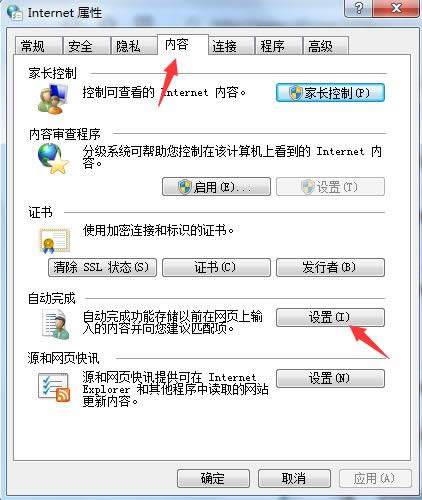Open the 发行者(B) button
Image resolution: width=422 pixels, height=500 pixels.
(330, 267)
